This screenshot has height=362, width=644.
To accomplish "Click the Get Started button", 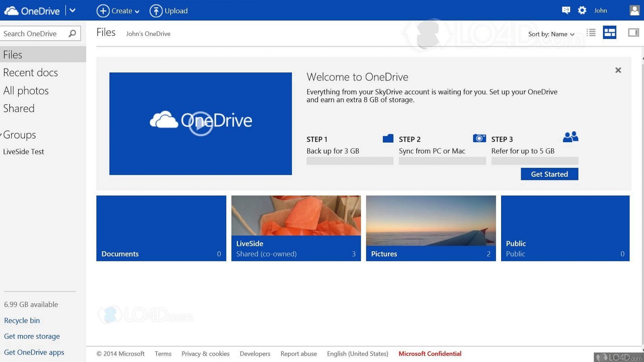I will 549,174.
